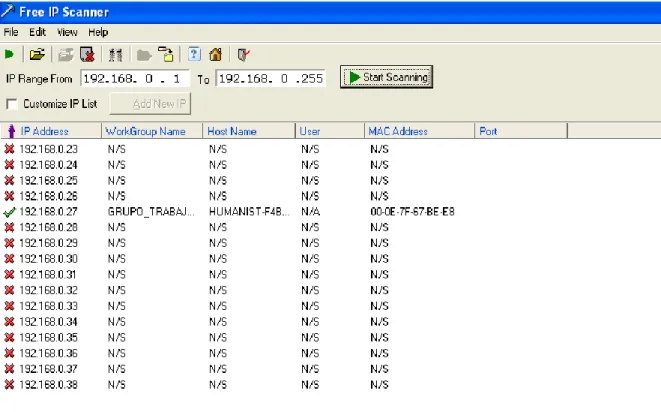Viewport: 661px width, 412px height.
Task: Click the grayed-out save toolbar icon
Action: click(65, 55)
